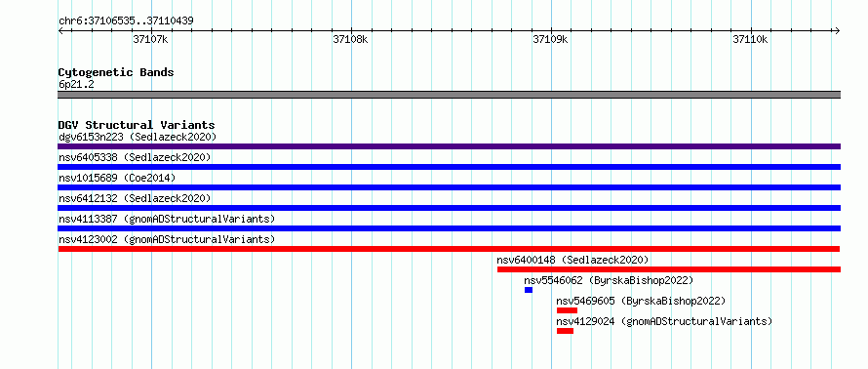868x369 pixels.
Task: Click the small blue nsv5546062 variant block
Action: point(529,290)
